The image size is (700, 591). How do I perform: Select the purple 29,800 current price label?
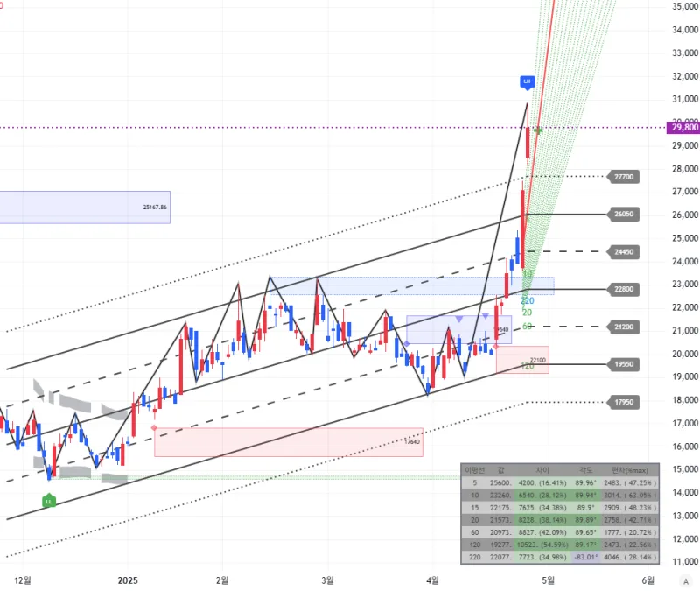click(683, 127)
